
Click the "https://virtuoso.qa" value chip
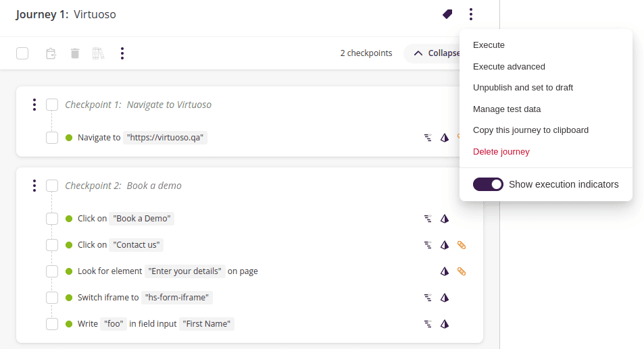[165, 138]
